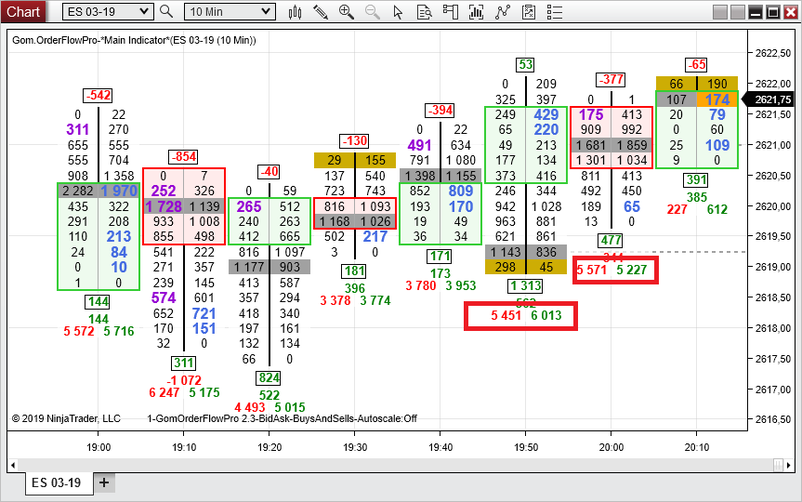Open the ES 03-19 instrument dropdown
This screenshot has height=502, width=802.
(108, 12)
